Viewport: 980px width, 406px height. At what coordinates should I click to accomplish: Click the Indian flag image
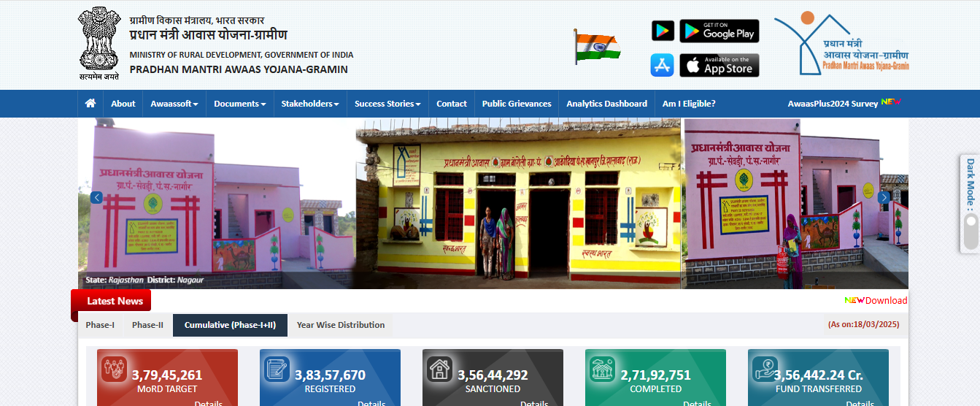[x=596, y=46]
